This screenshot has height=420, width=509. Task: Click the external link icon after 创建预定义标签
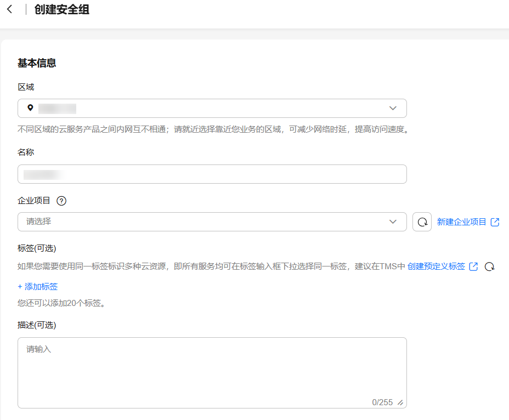[x=473, y=266]
